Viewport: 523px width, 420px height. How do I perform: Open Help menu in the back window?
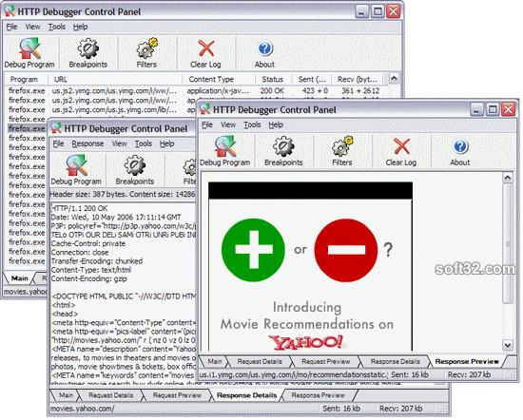tap(81, 27)
